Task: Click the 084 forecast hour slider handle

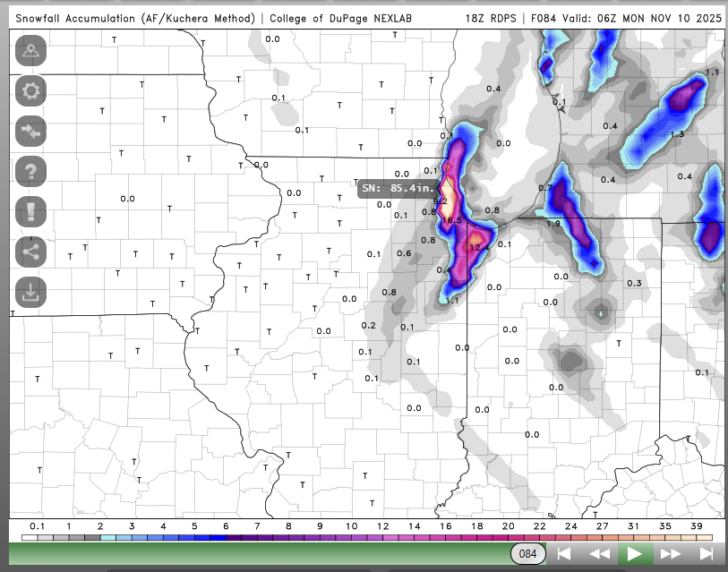Action: click(x=528, y=554)
